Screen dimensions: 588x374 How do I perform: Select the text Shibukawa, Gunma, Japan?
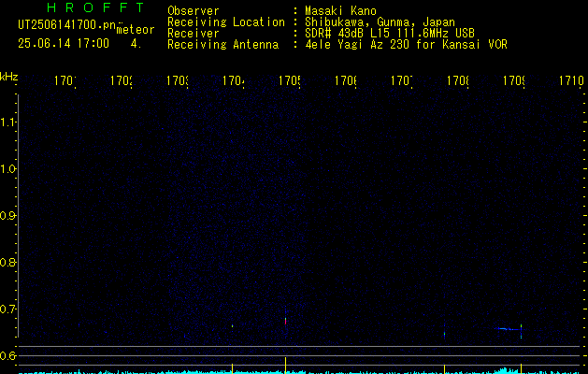[x=380, y=22]
